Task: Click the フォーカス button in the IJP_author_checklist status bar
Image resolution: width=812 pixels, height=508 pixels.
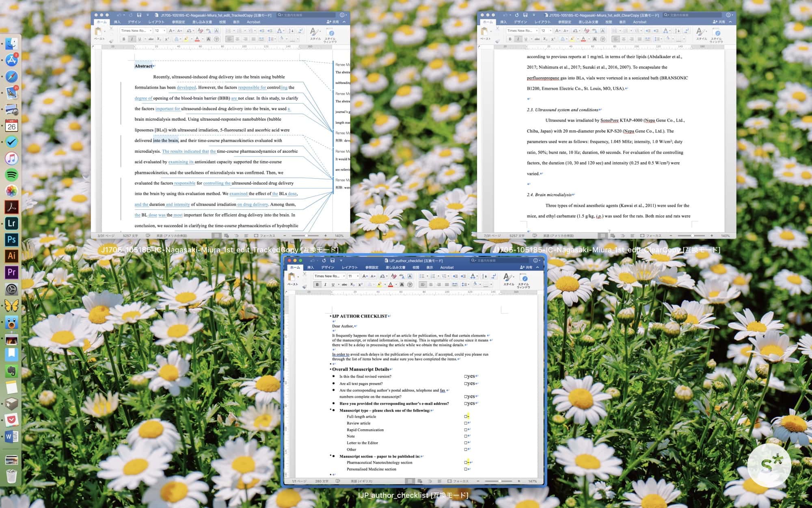Action: [458, 481]
